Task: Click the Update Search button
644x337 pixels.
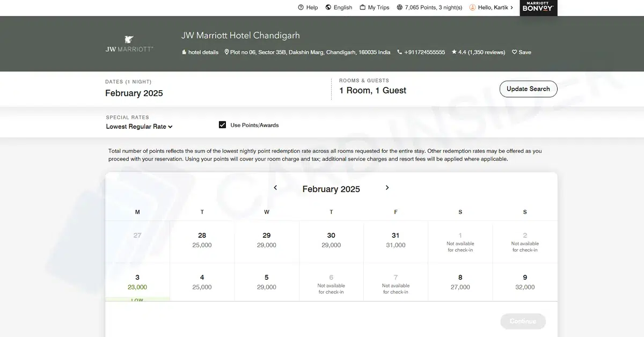Action: [528, 89]
